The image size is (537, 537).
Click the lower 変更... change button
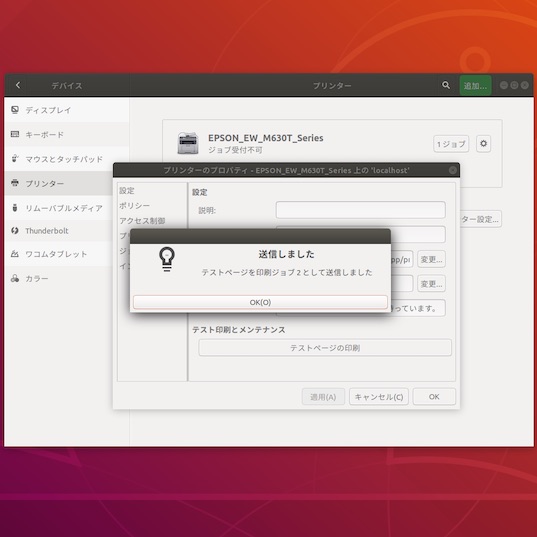coord(431,284)
